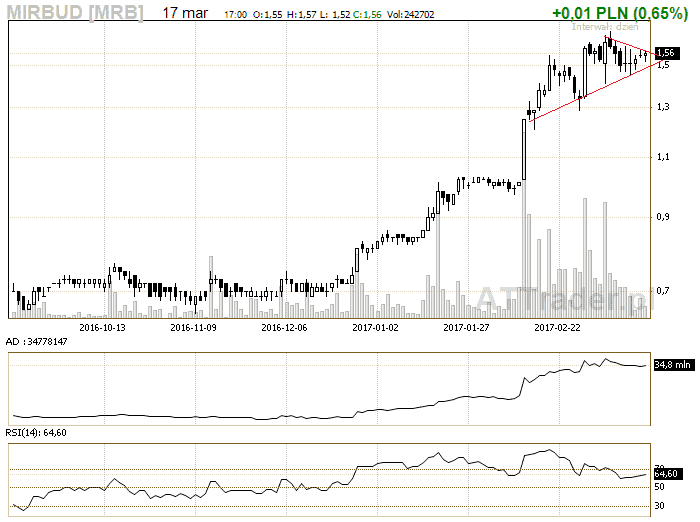Select the 17 mar date label

(x=184, y=13)
